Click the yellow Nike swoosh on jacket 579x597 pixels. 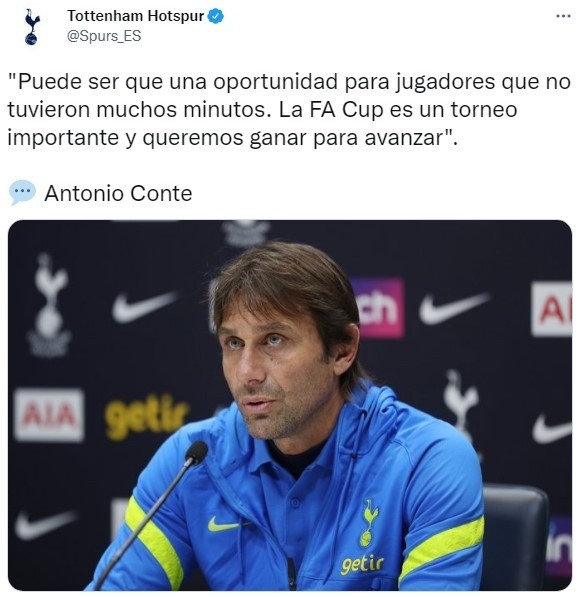click(x=223, y=525)
